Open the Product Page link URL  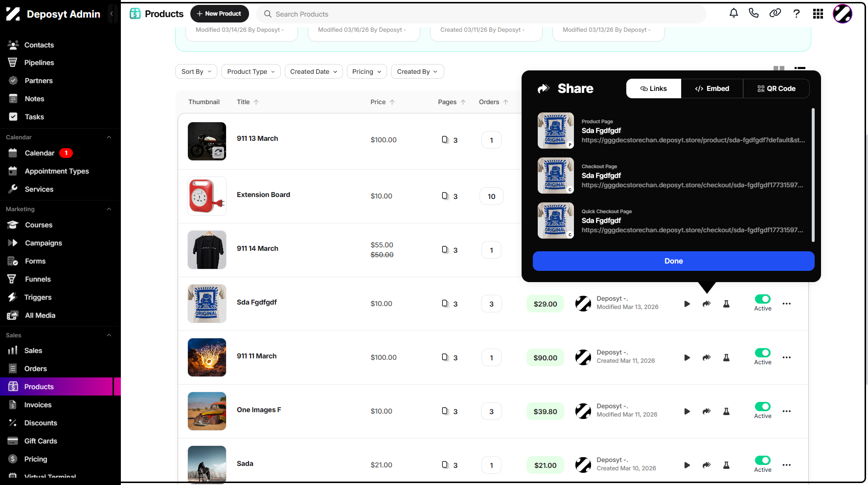(693, 140)
